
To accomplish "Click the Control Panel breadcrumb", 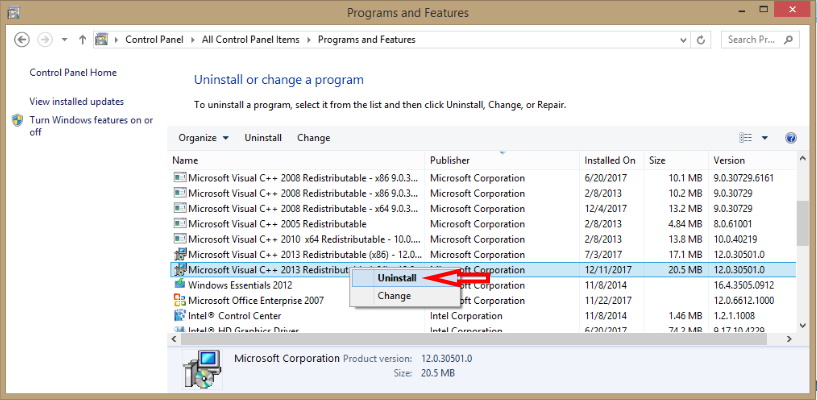I will (x=154, y=40).
